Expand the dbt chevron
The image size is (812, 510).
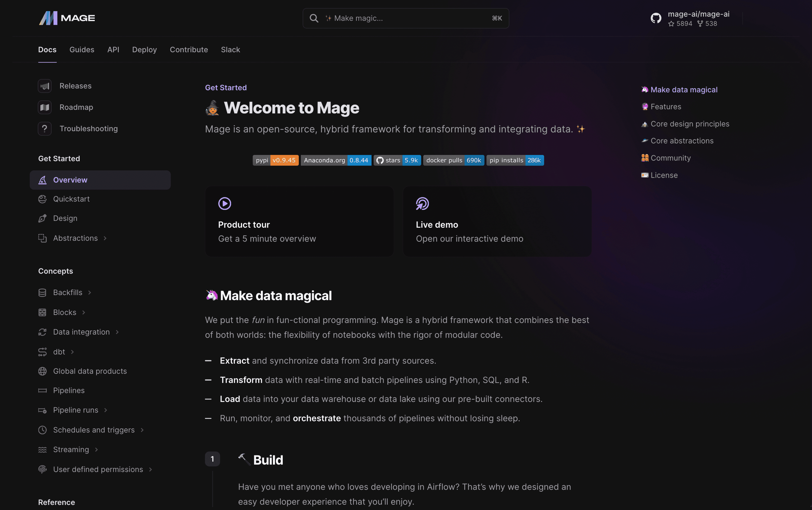coord(72,352)
